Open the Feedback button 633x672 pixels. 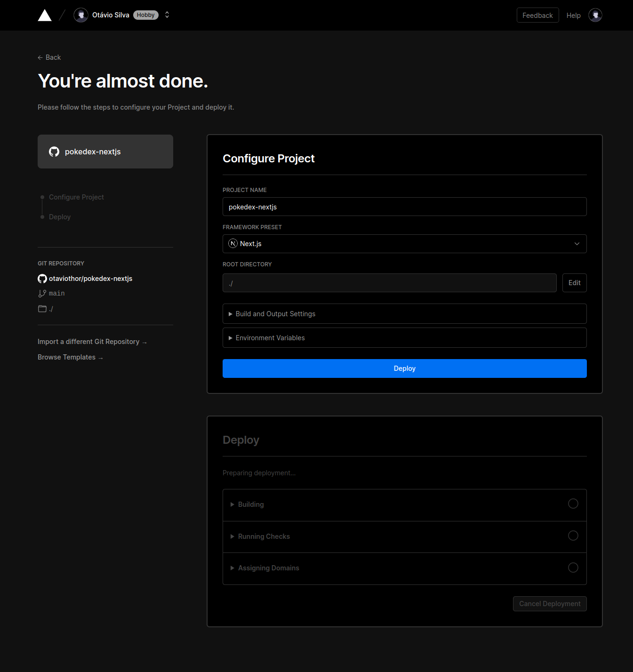tap(537, 15)
